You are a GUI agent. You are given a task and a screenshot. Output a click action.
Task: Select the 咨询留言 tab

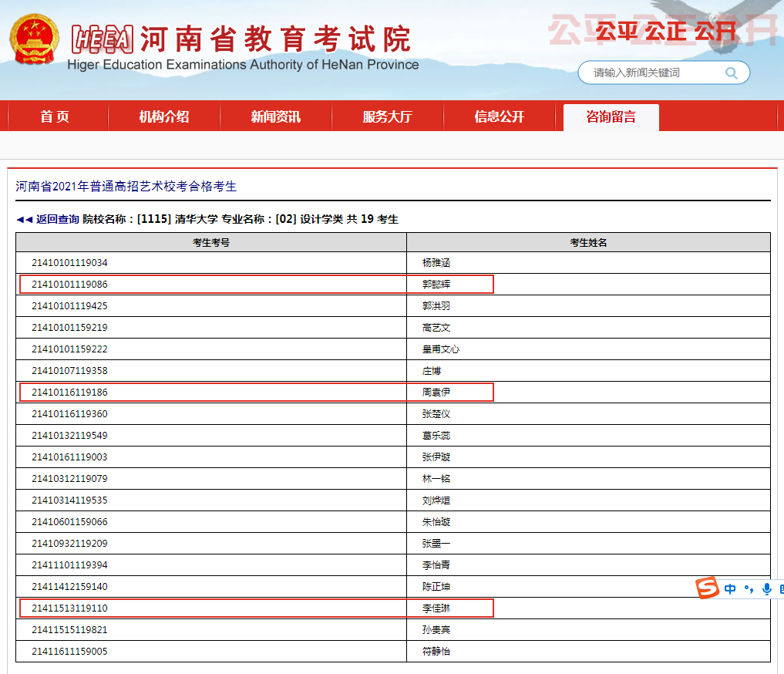point(611,117)
